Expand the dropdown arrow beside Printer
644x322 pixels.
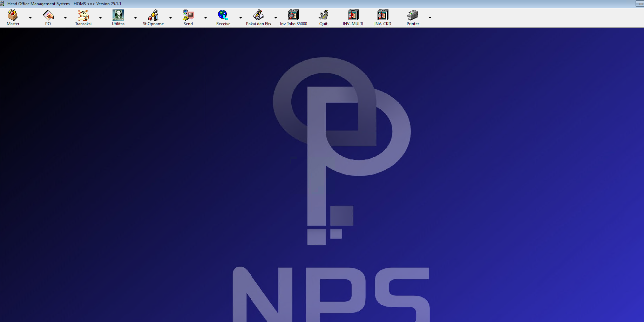(430, 18)
